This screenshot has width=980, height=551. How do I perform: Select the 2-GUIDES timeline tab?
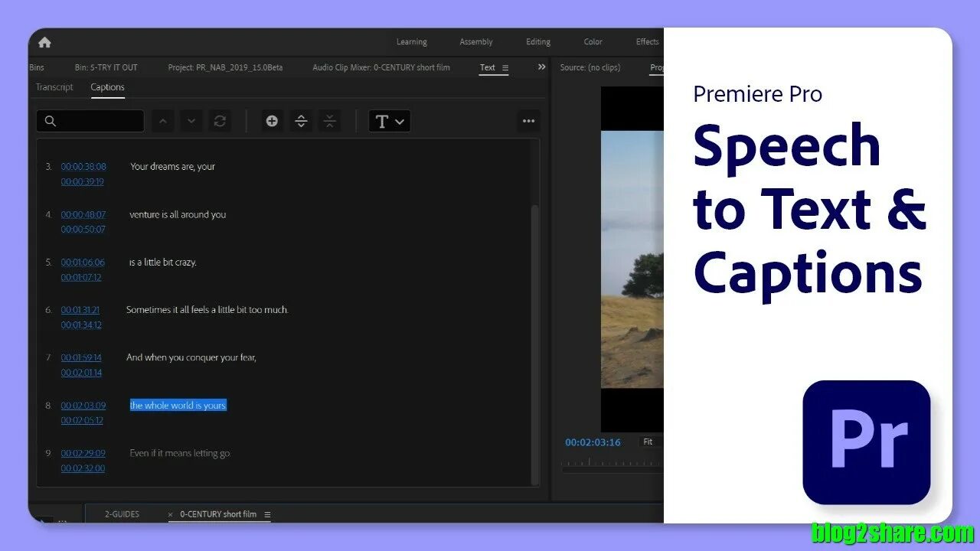pyautogui.click(x=122, y=514)
